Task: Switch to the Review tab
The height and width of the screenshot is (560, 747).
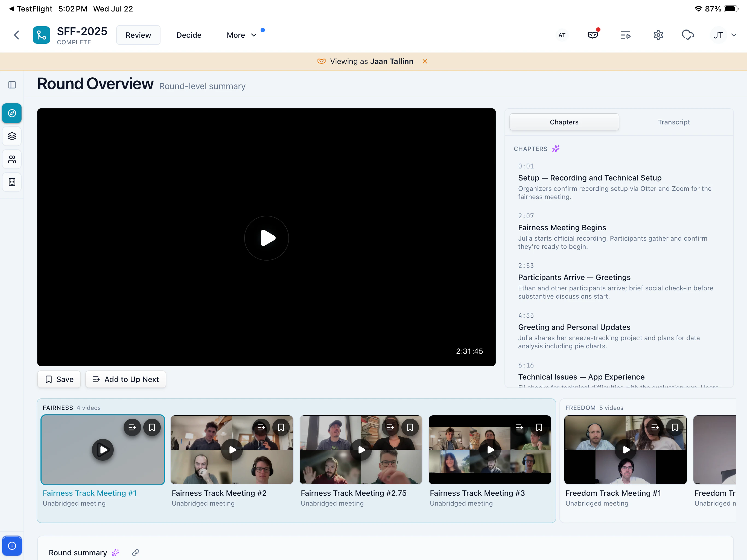Action: pos(138,35)
